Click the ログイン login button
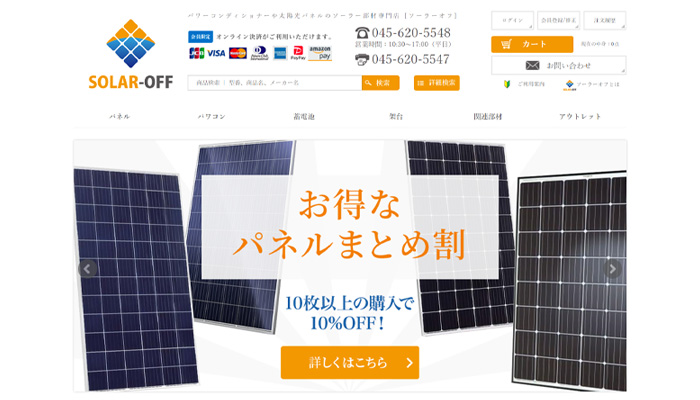The height and width of the screenshot is (400, 700). pyautogui.click(x=512, y=21)
